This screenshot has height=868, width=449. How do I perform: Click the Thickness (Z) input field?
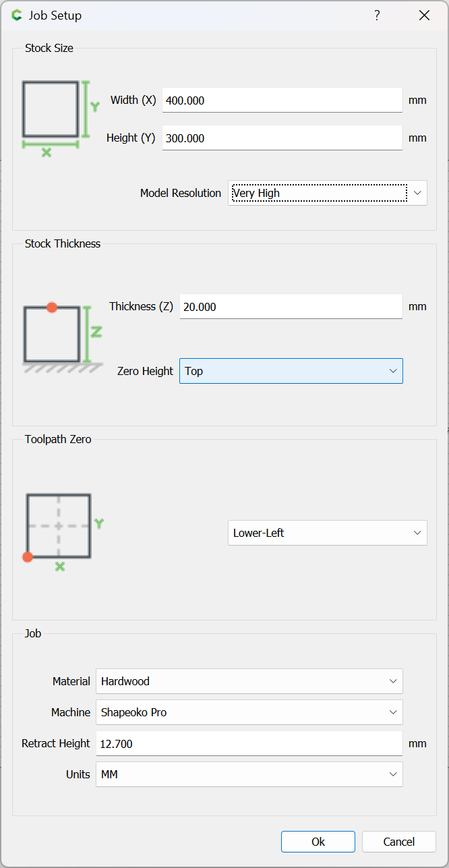pos(291,307)
